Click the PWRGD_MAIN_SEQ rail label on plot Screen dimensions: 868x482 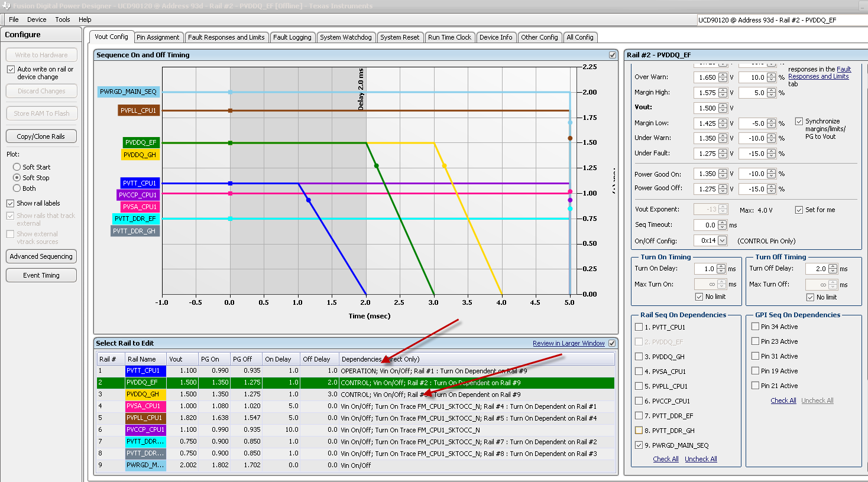[x=128, y=92]
